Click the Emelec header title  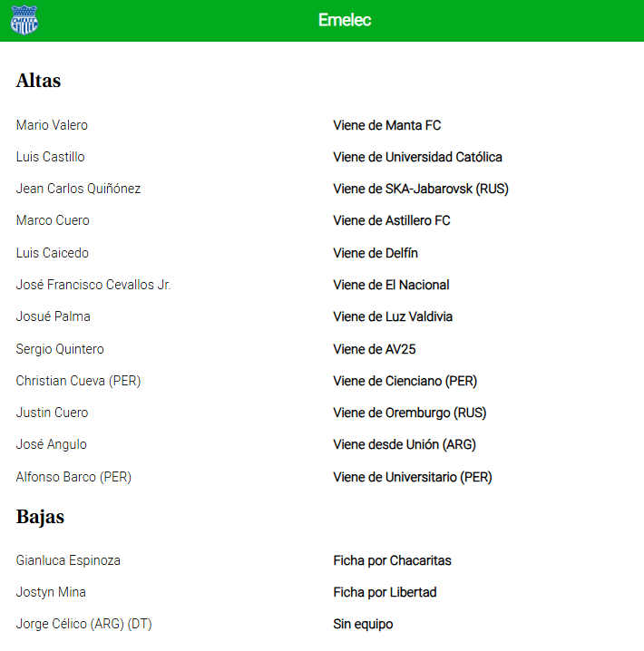point(345,20)
